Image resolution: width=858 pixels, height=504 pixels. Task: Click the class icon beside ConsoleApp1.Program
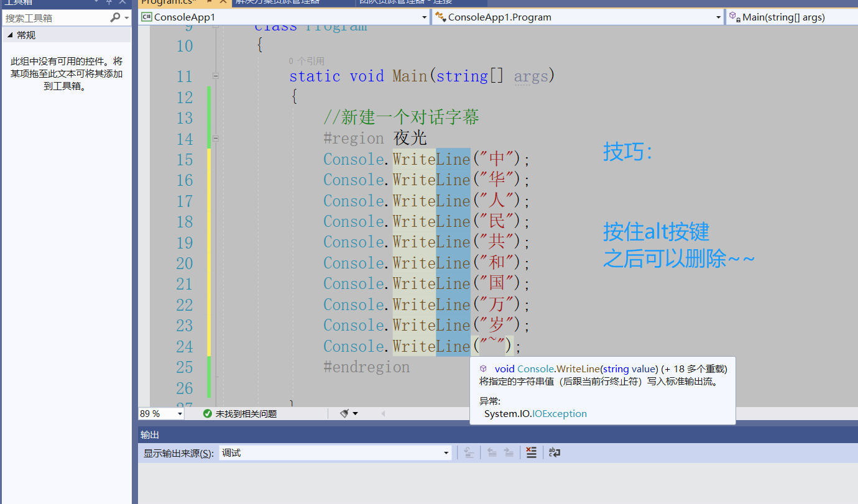[440, 17]
